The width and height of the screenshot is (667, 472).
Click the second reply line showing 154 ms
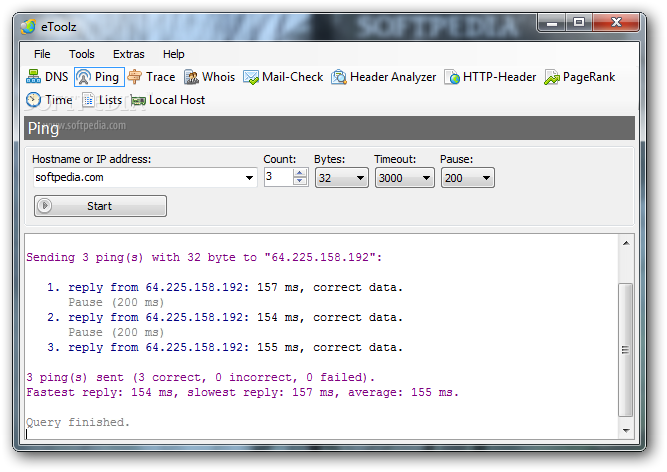pos(225,317)
